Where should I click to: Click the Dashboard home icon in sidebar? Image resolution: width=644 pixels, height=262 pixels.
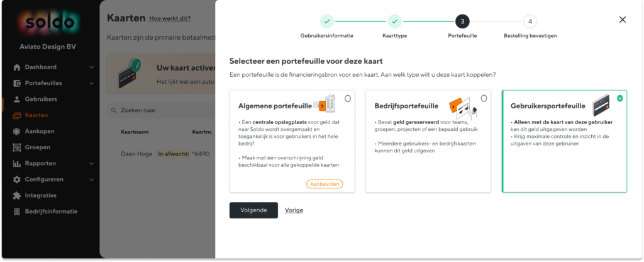tap(17, 67)
